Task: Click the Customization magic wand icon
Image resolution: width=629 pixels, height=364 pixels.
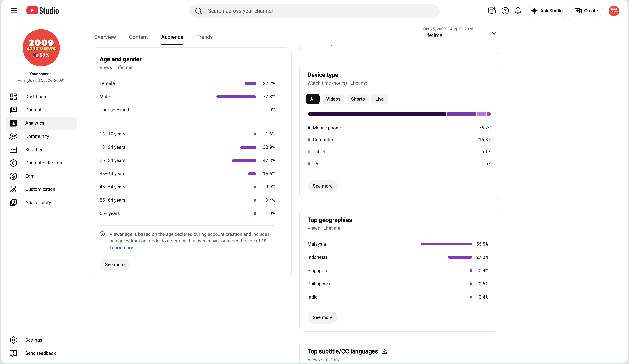Action: pyautogui.click(x=13, y=189)
